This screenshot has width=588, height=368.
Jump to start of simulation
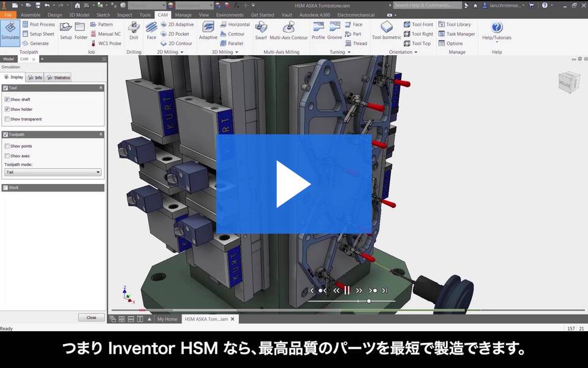311,290
